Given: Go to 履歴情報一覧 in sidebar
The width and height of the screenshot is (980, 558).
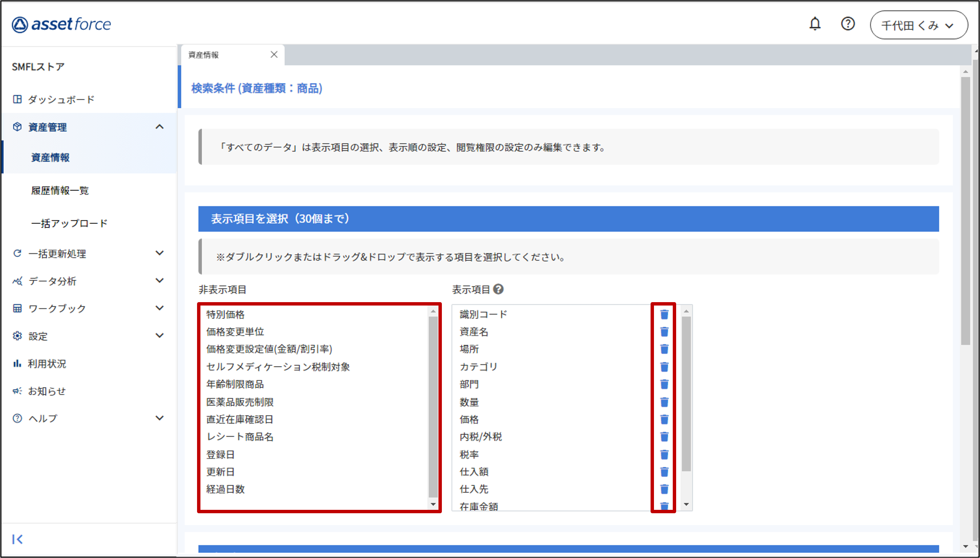Looking at the screenshot, I should [60, 190].
